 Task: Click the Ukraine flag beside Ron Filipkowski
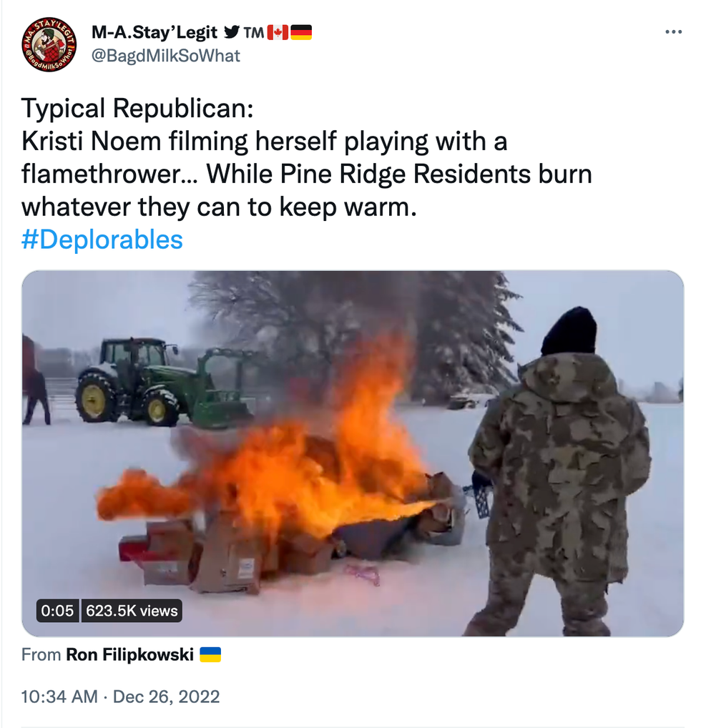tap(210, 654)
